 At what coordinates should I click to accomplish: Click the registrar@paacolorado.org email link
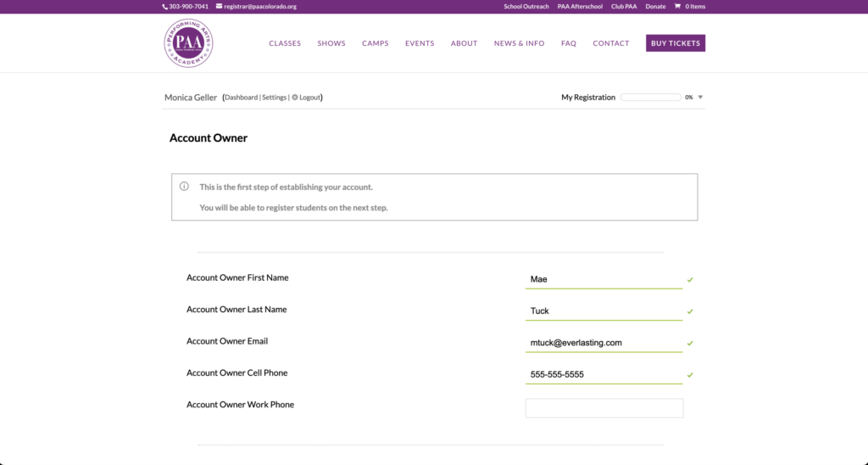click(x=260, y=7)
